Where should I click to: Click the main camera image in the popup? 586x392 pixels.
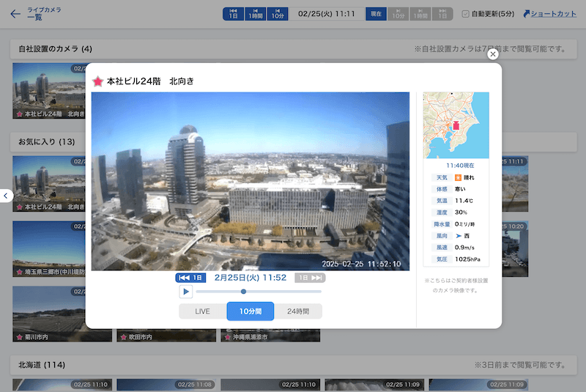click(250, 181)
